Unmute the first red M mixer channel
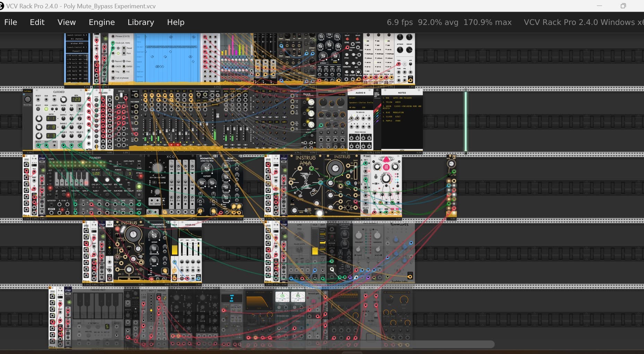The height and width of the screenshot is (354, 644). [171, 144]
